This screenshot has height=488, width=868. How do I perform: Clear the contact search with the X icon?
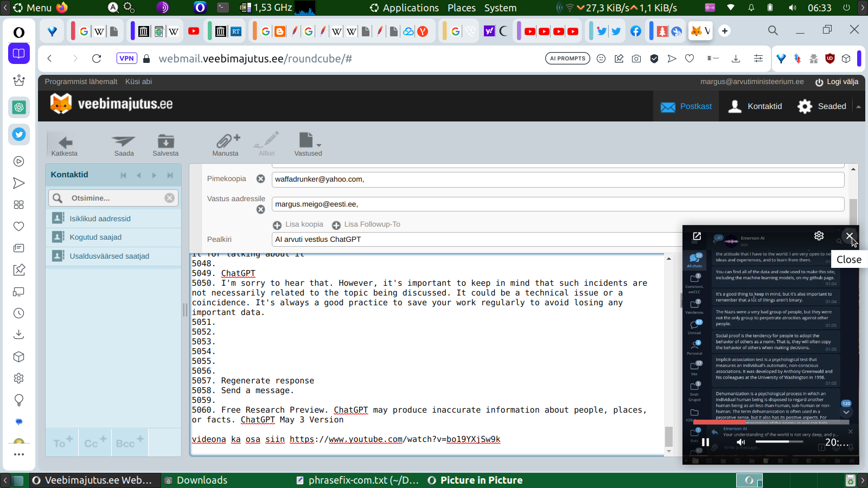tap(169, 198)
